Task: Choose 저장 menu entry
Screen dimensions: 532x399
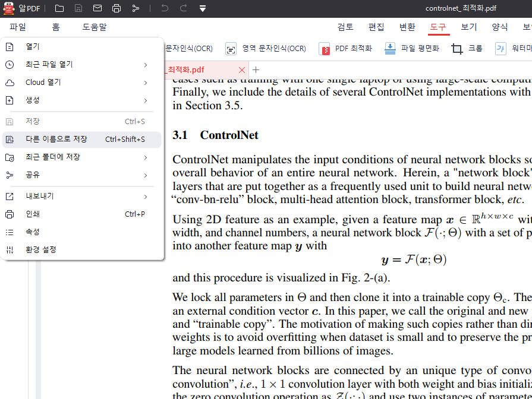Action: click(x=81, y=121)
